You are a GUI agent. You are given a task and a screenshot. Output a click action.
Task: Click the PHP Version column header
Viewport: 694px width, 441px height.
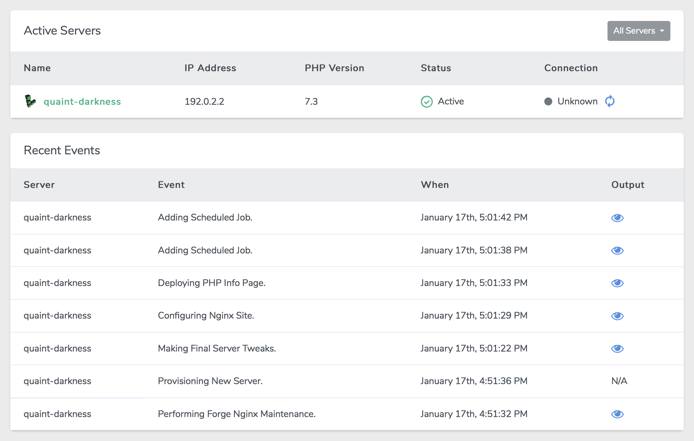pyautogui.click(x=334, y=68)
